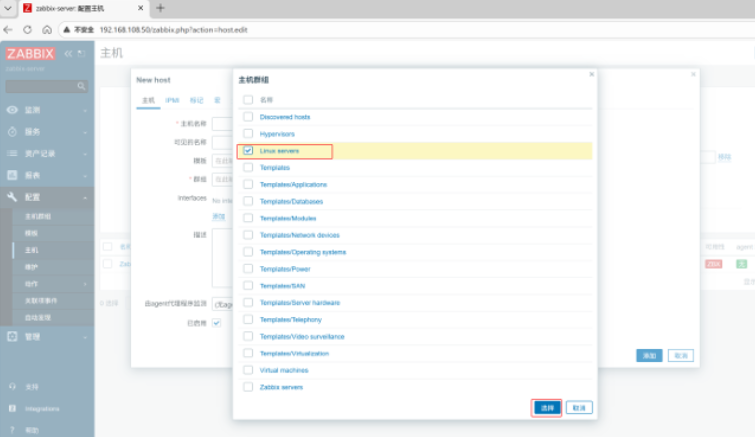
Task: Click the gear icon for 管理 menu
Action: click(12, 336)
